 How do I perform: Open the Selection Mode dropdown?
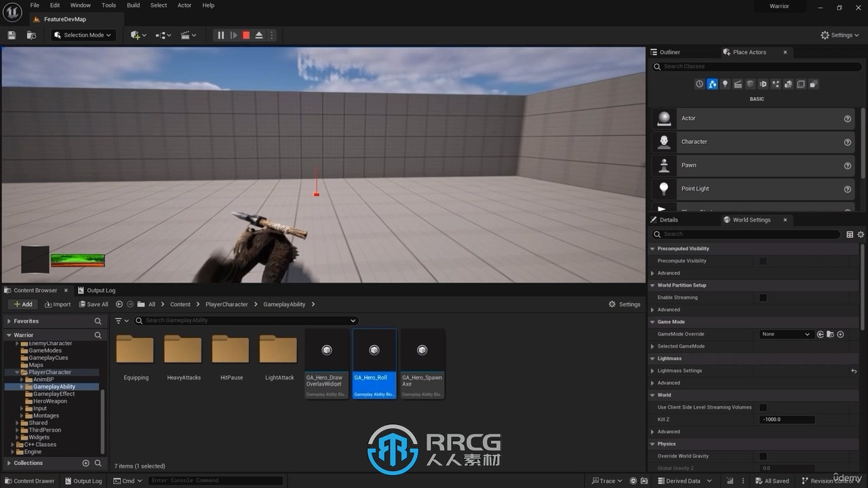[83, 35]
